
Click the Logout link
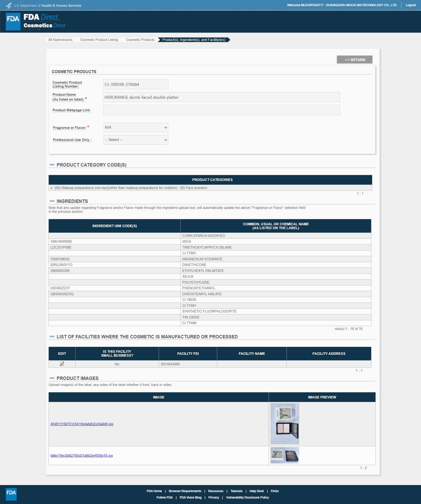tap(410, 5)
